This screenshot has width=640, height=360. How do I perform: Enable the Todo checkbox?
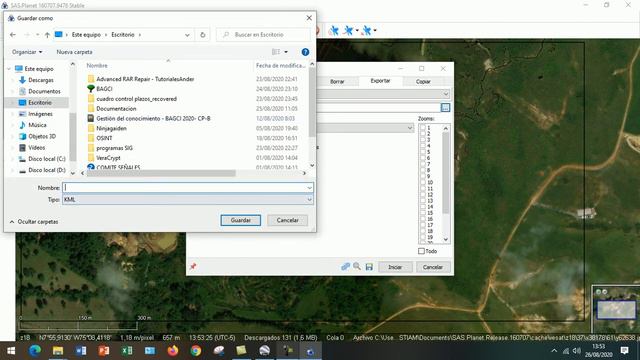(x=421, y=251)
